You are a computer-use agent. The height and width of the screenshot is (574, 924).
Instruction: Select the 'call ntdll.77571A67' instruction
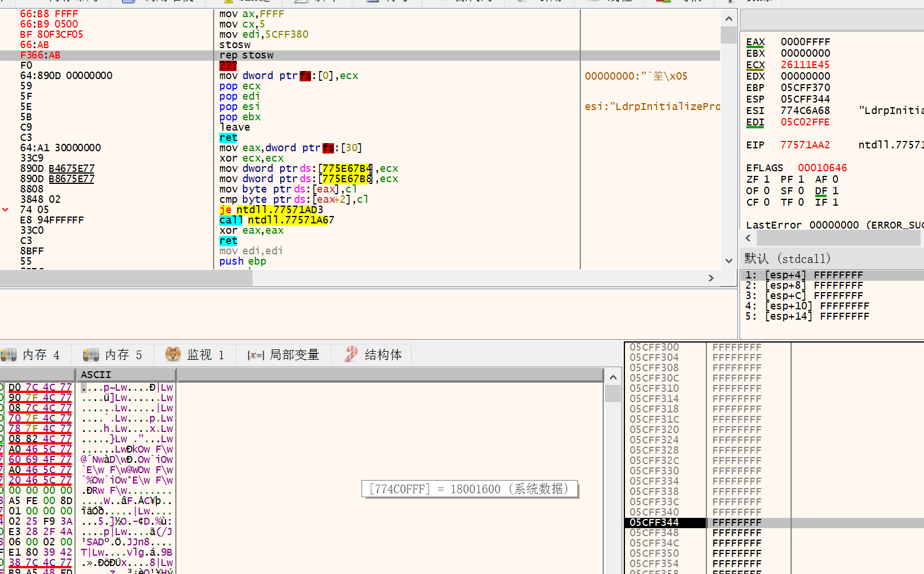277,220
